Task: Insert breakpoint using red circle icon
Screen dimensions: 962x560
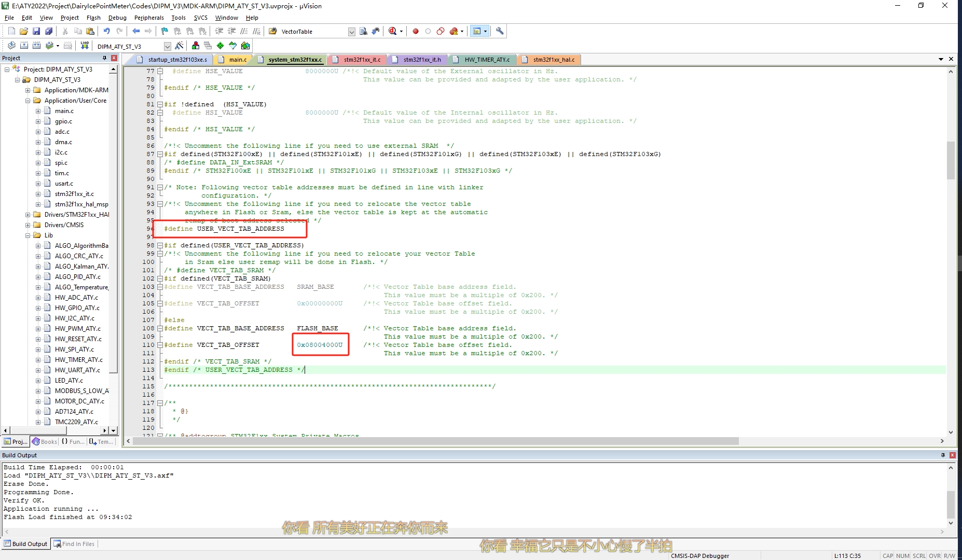Action: (416, 32)
